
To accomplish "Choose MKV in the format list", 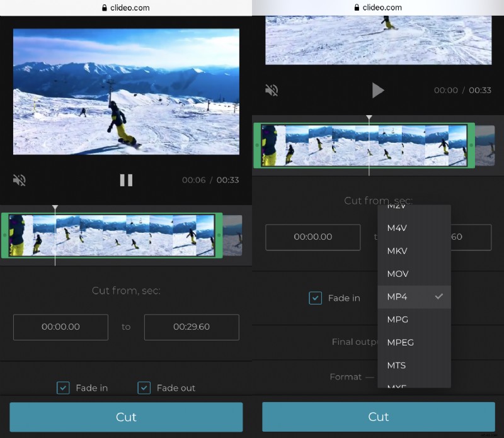I will [397, 251].
